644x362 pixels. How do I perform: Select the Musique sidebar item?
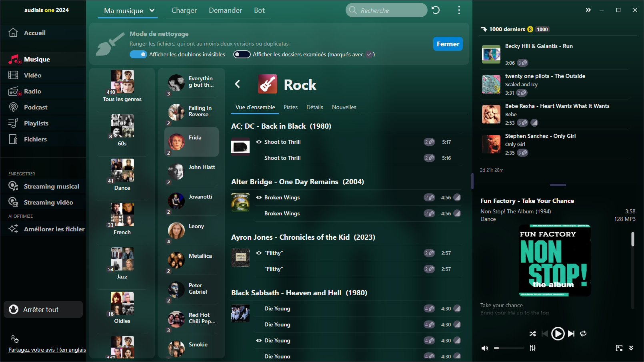43,59
